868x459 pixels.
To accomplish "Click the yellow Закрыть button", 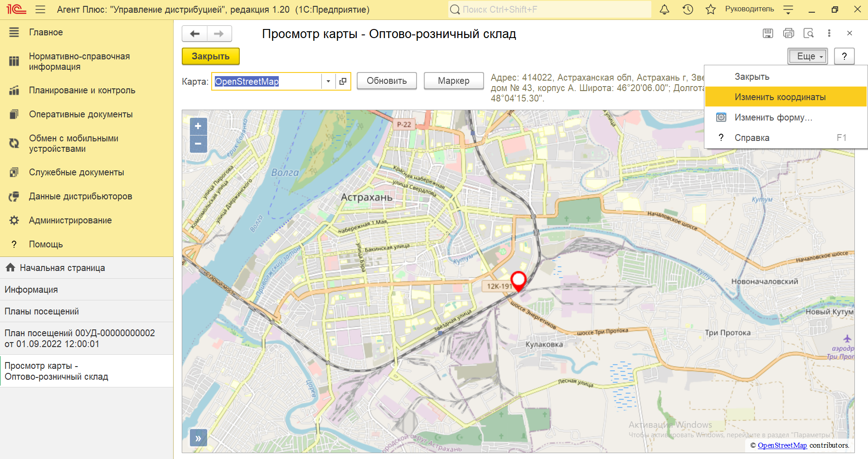I will pos(211,56).
